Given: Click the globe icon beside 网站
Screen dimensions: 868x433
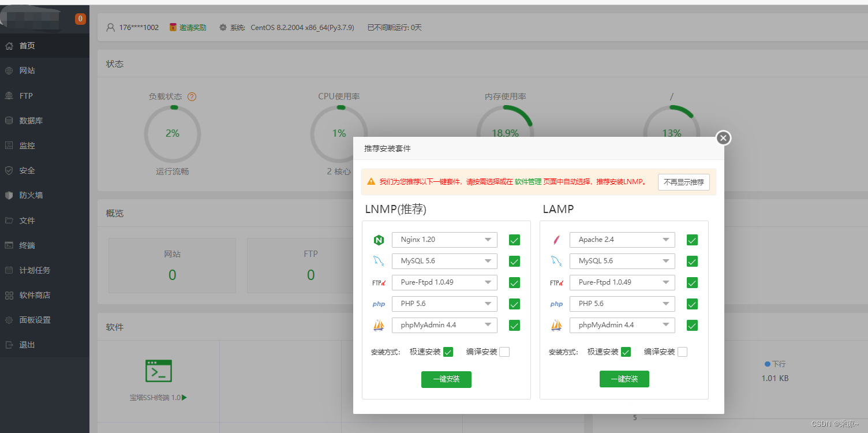Looking at the screenshot, I should 9,70.
